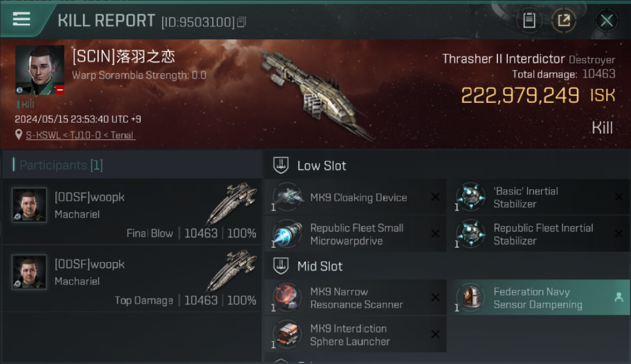
Task: Share kill report via export icon
Action: point(564,20)
